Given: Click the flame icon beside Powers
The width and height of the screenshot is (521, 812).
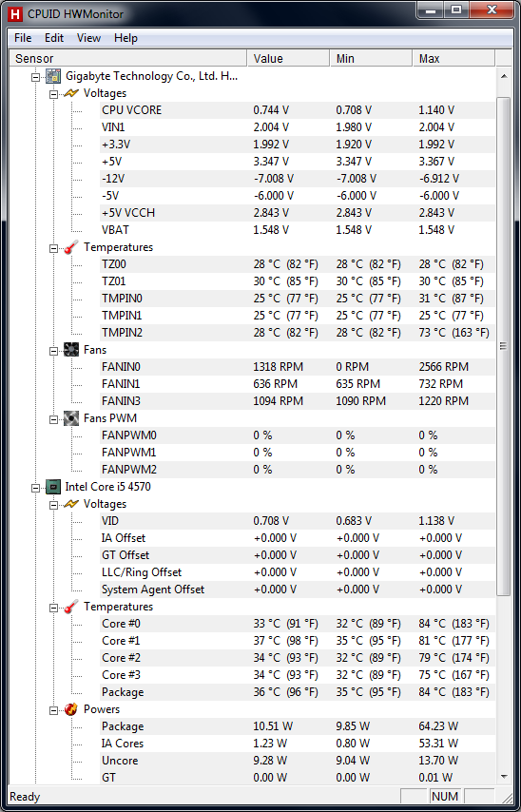Looking at the screenshot, I should click(x=71, y=709).
